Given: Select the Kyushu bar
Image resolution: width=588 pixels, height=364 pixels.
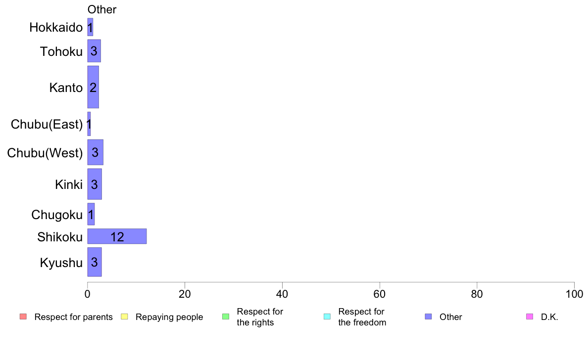Looking at the screenshot, I should tap(95, 262).
